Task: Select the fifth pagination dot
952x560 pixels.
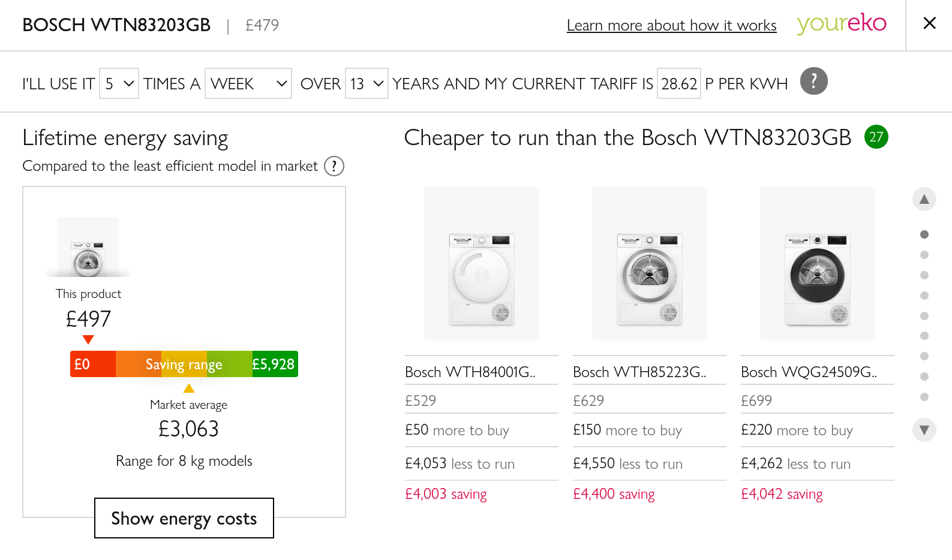Action: (x=924, y=316)
